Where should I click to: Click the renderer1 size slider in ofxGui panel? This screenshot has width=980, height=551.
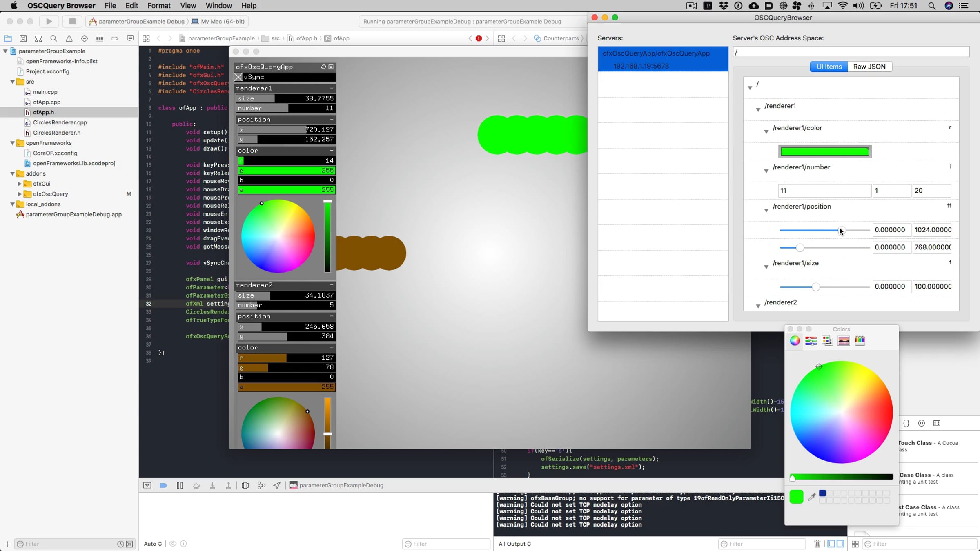(286, 98)
